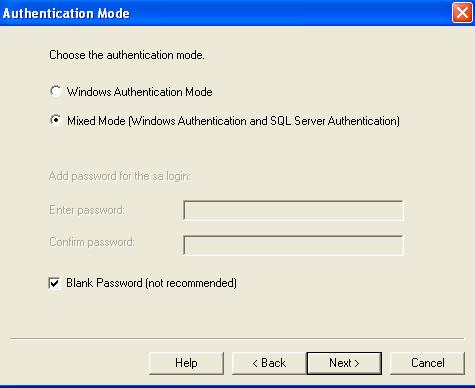
Task: Cancel the setup wizard
Action: [x=427, y=363]
